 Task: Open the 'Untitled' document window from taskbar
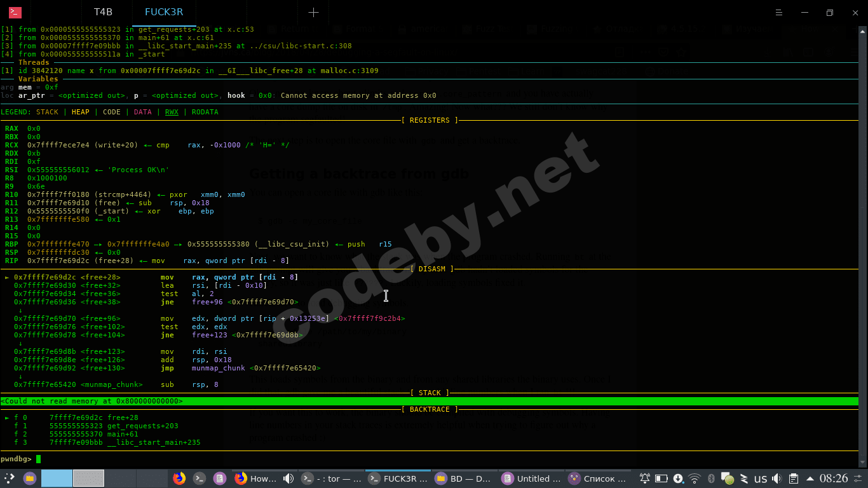[530, 478]
